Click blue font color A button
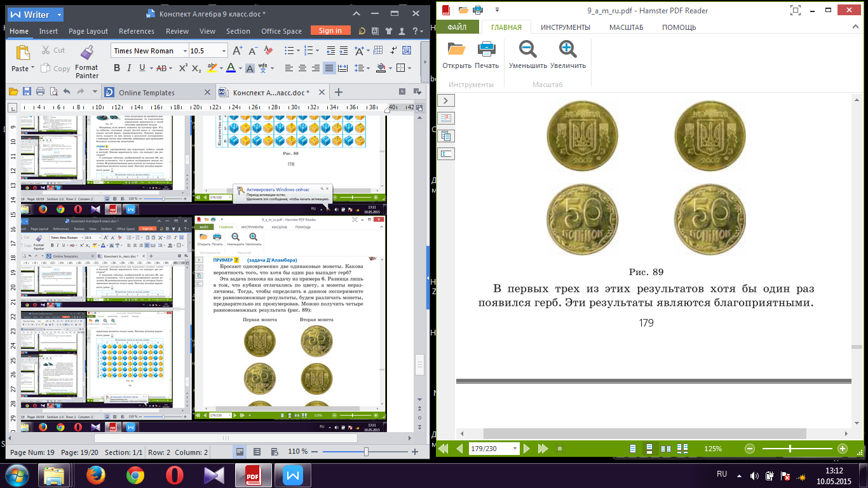868x488 pixels. 231,69
